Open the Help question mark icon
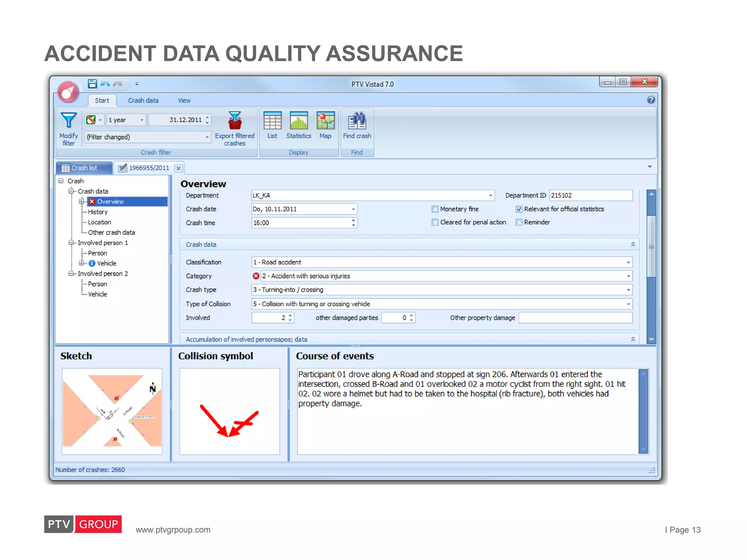Screen dimensions: 747x560 coord(651,100)
